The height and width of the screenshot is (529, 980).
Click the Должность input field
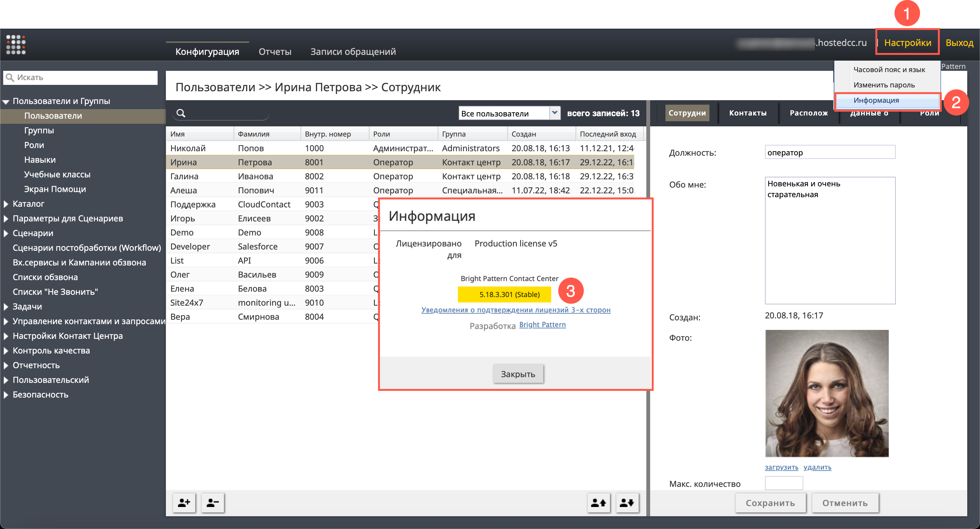pyautogui.click(x=830, y=152)
